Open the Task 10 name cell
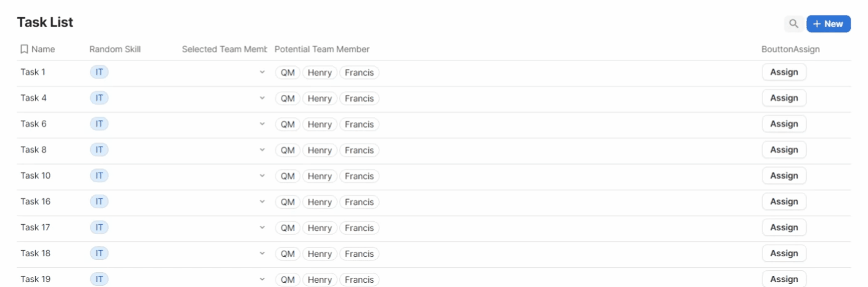The height and width of the screenshot is (287, 868). pos(36,176)
